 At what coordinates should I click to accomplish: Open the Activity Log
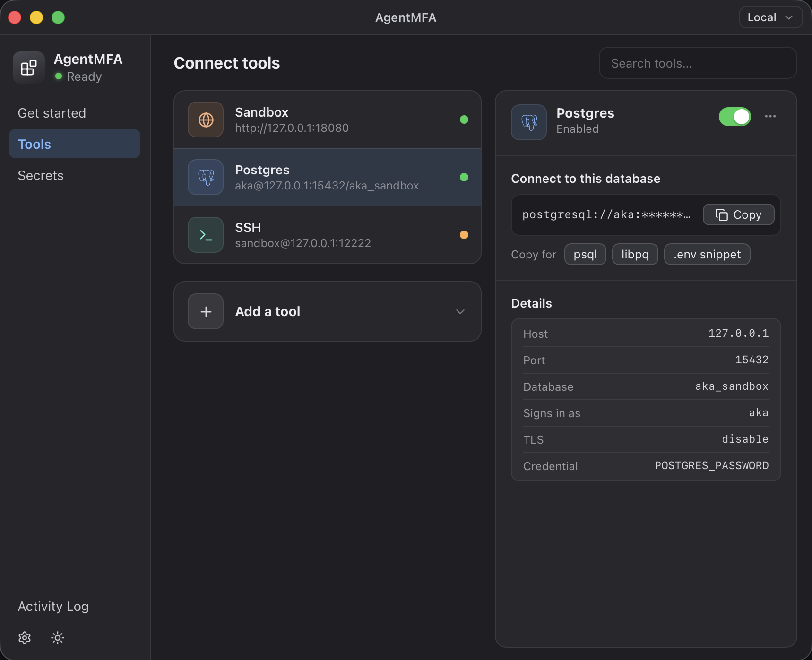pos(53,606)
